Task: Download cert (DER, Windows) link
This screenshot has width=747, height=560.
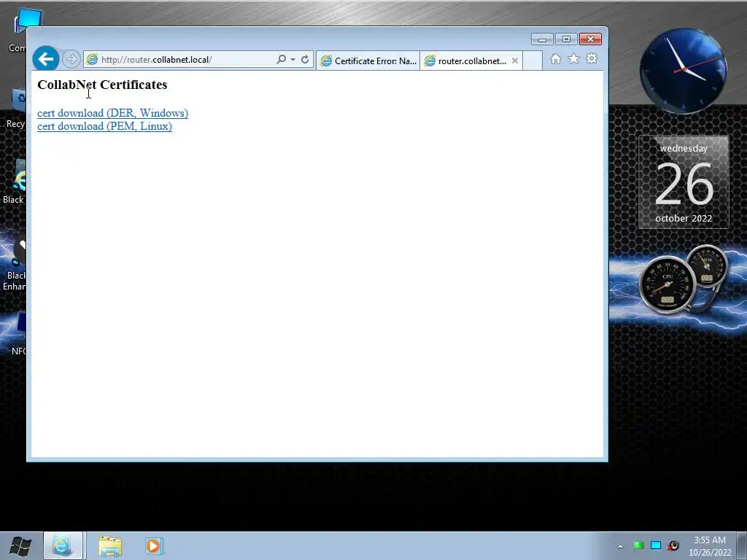Action: (113, 113)
